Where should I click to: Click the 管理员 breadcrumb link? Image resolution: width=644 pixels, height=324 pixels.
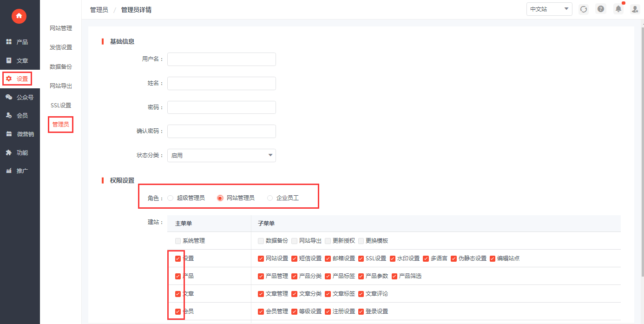click(99, 10)
